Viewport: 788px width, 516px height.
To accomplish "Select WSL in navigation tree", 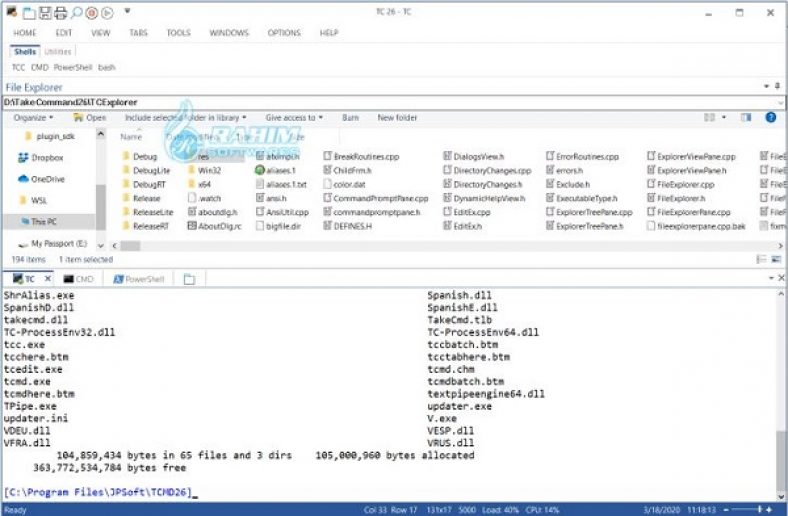I will tap(33, 200).
